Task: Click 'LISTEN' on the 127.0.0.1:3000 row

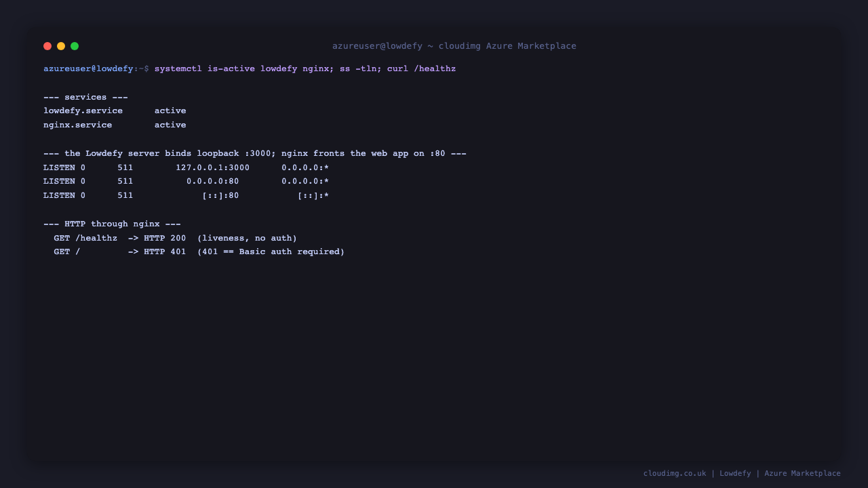Action: pyautogui.click(x=59, y=167)
